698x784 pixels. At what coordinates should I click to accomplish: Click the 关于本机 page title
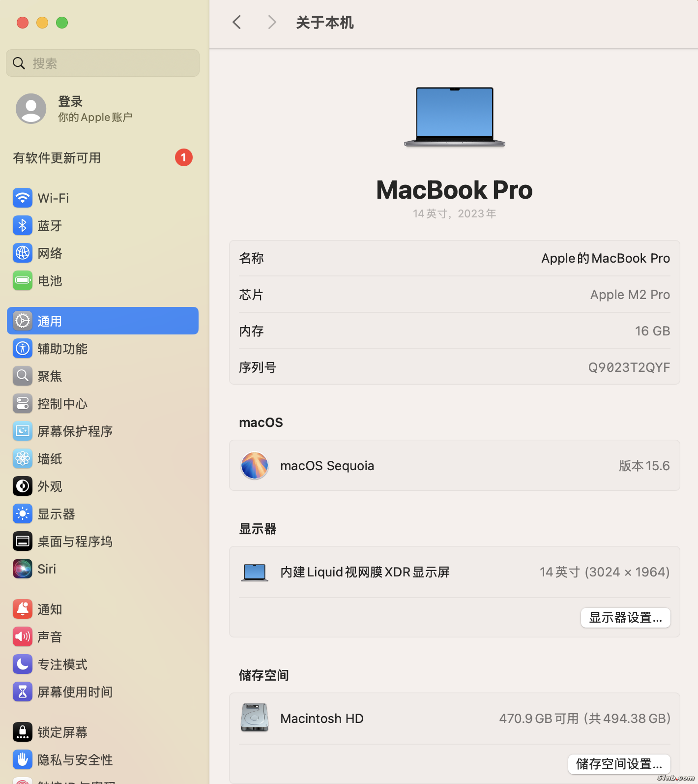tap(325, 23)
